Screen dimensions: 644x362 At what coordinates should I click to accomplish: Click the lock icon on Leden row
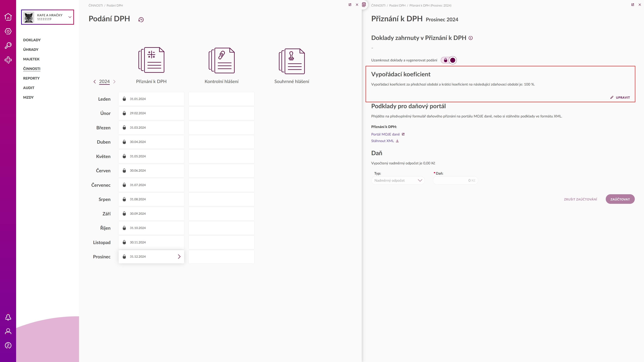124,99
